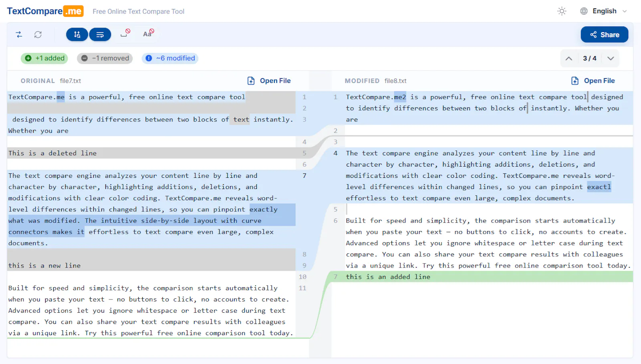Toggle ignore letter case option
Image resolution: width=641 pixels, height=364 pixels.
pyautogui.click(x=148, y=33)
